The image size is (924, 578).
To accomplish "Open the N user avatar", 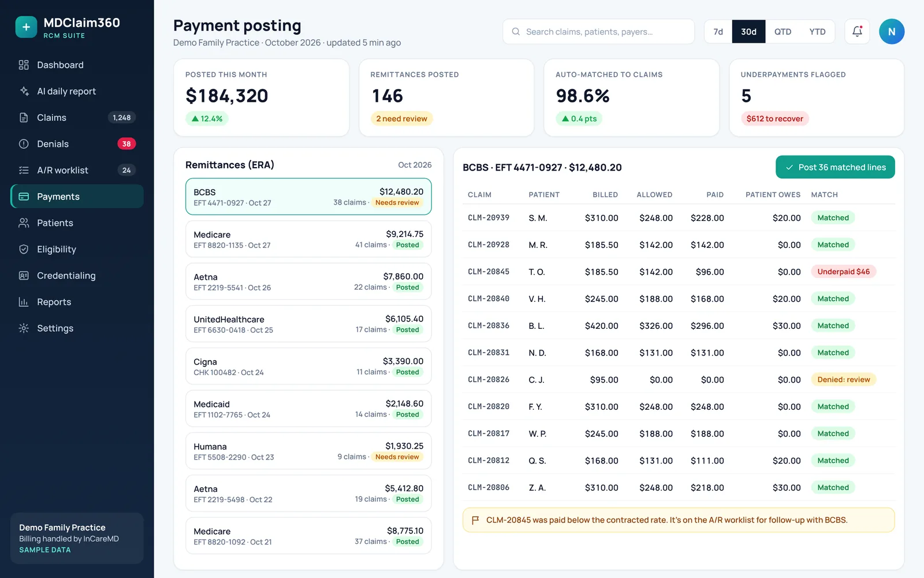I will 892,32.
